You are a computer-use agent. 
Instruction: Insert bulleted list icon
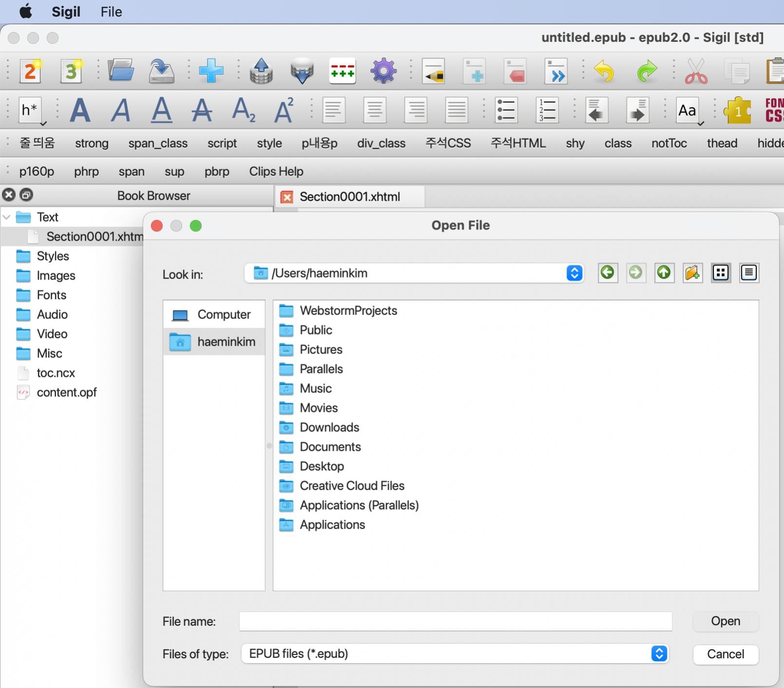(506, 110)
